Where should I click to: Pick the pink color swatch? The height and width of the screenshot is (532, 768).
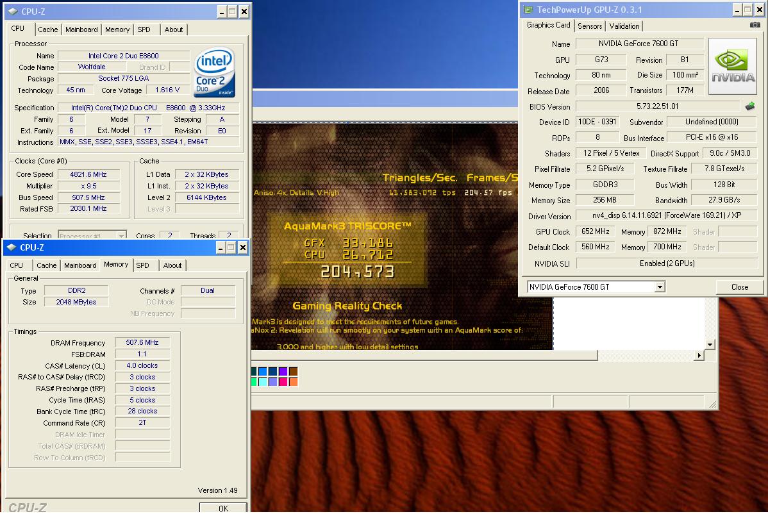click(x=283, y=381)
